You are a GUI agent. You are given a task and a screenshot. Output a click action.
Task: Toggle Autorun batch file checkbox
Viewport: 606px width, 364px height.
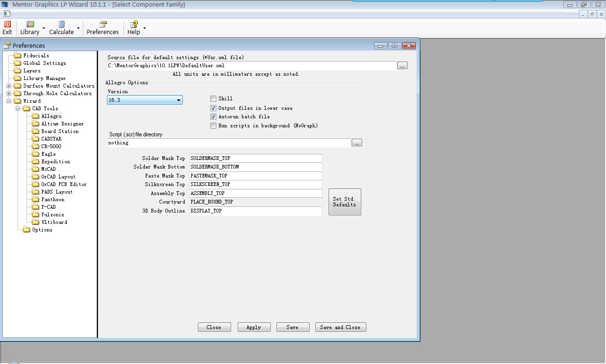coord(214,116)
